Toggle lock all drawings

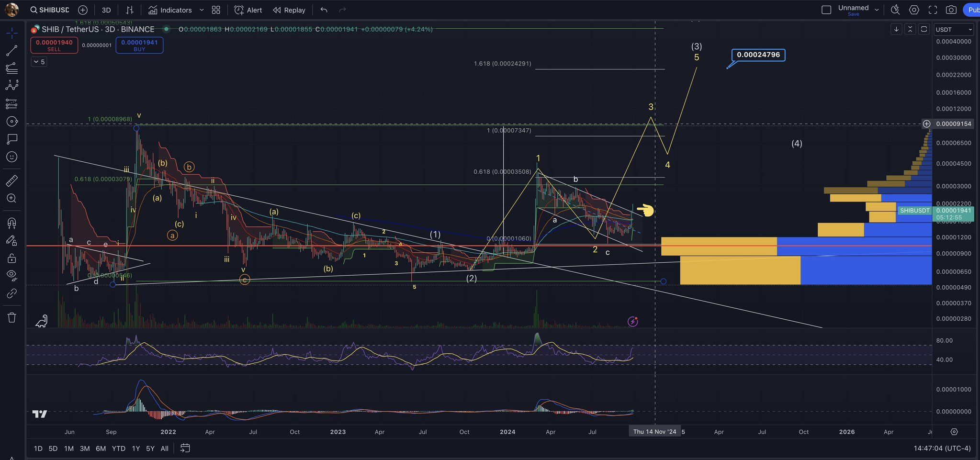click(x=12, y=258)
